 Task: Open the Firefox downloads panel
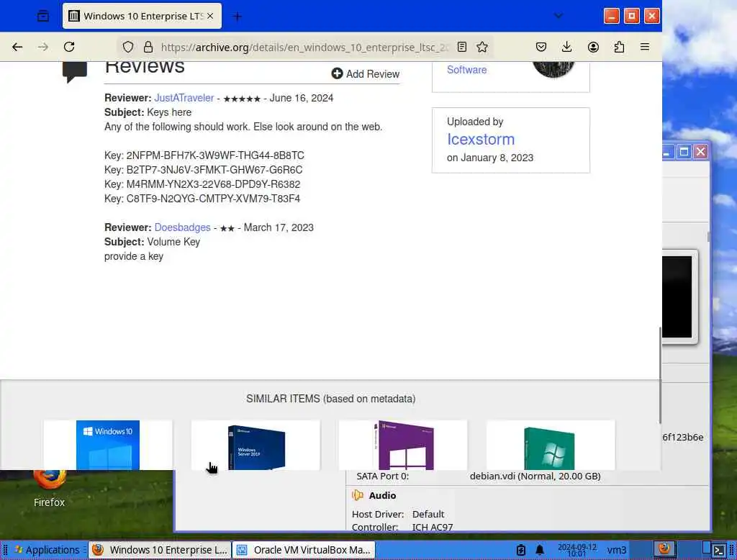567,47
